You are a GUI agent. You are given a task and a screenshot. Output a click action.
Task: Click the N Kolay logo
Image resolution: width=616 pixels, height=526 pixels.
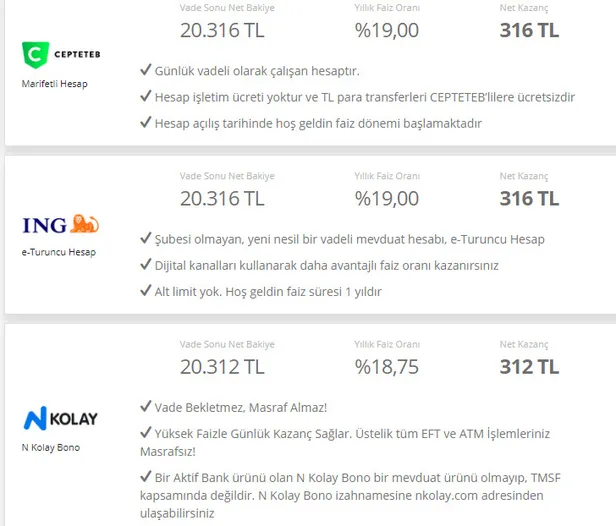coord(60,416)
